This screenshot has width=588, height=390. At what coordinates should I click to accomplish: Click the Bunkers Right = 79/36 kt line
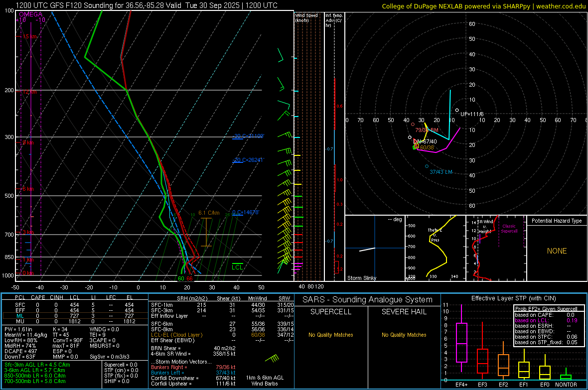(193, 367)
